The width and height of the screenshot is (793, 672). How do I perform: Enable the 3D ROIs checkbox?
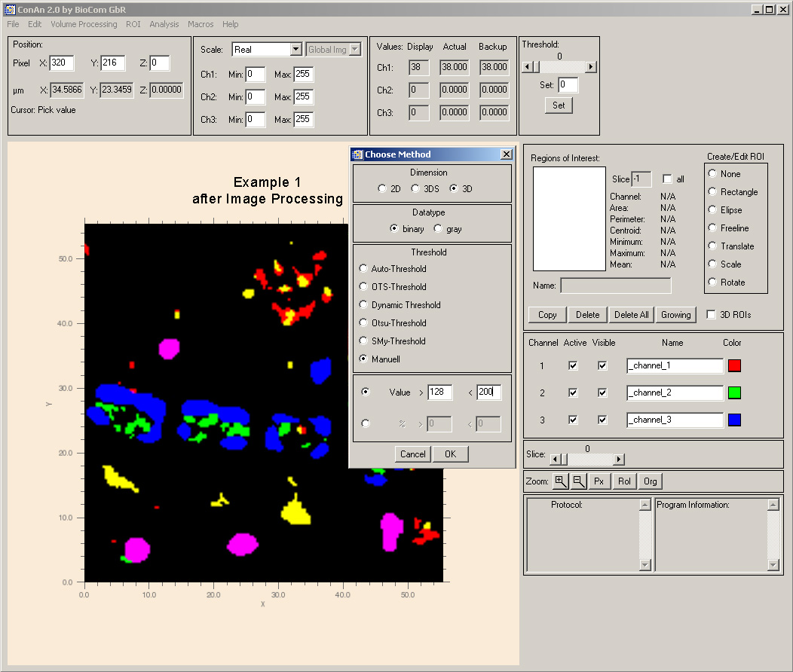click(711, 315)
